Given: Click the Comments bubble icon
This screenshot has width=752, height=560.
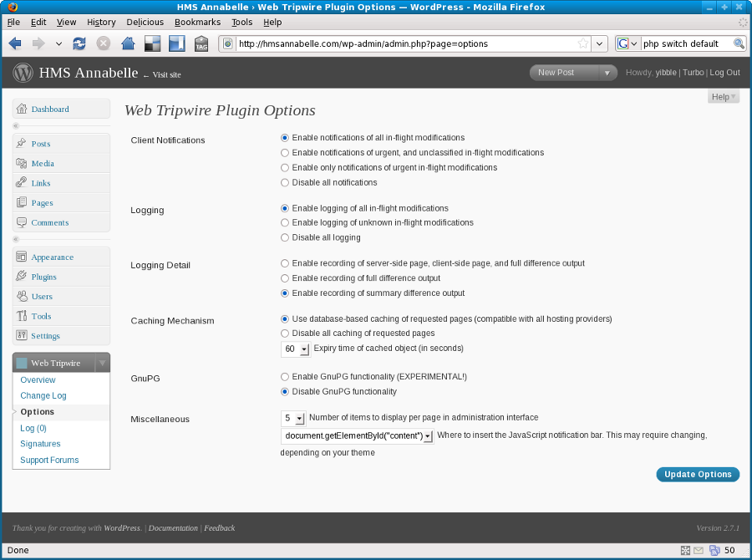Looking at the screenshot, I should [x=21, y=222].
